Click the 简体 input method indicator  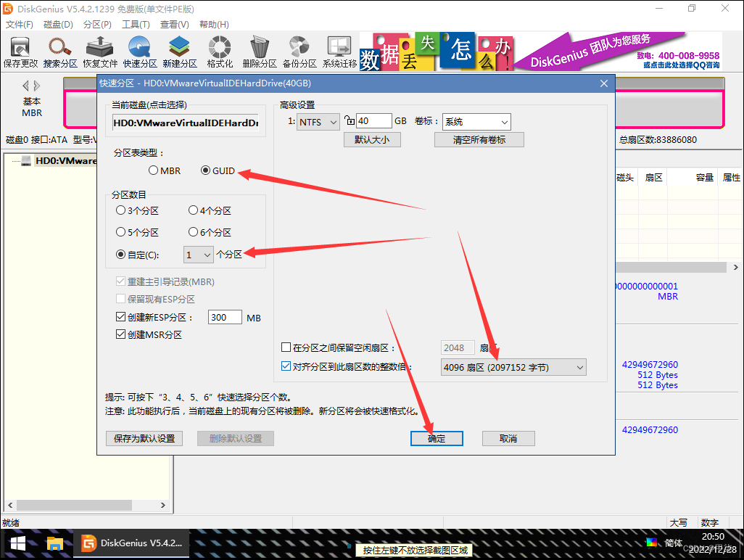pyautogui.click(x=673, y=543)
